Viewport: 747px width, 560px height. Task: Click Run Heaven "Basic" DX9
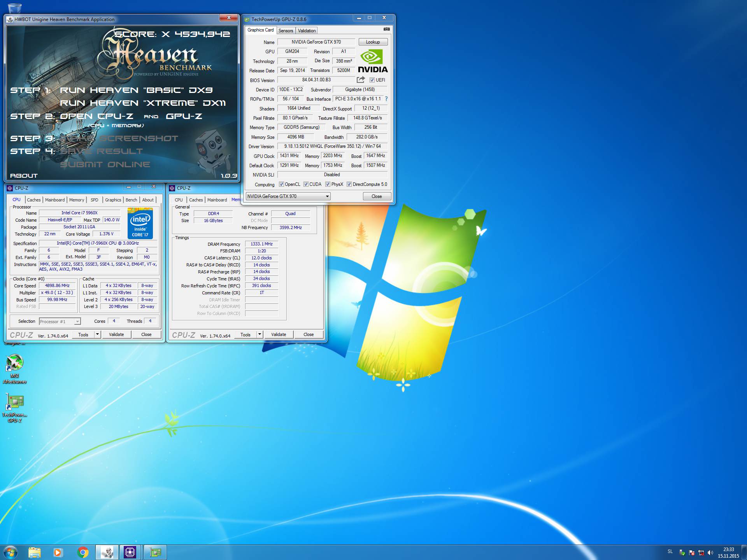pos(136,90)
